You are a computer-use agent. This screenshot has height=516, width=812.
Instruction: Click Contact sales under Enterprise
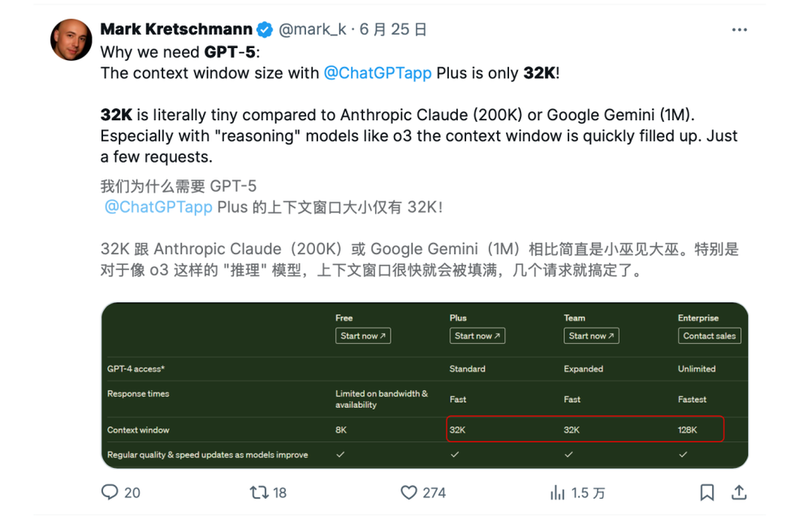(x=709, y=336)
